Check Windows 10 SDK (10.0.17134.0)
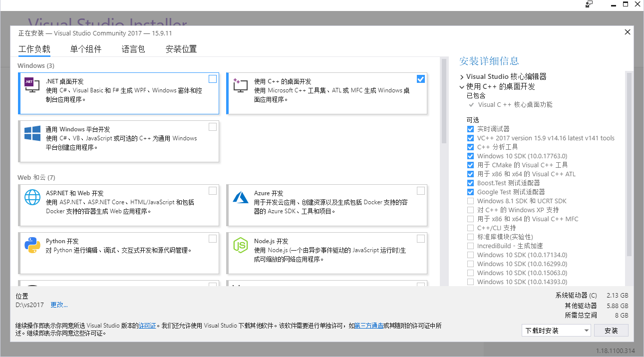The width and height of the screenshot is (644, 357). (x=470, y=255)
